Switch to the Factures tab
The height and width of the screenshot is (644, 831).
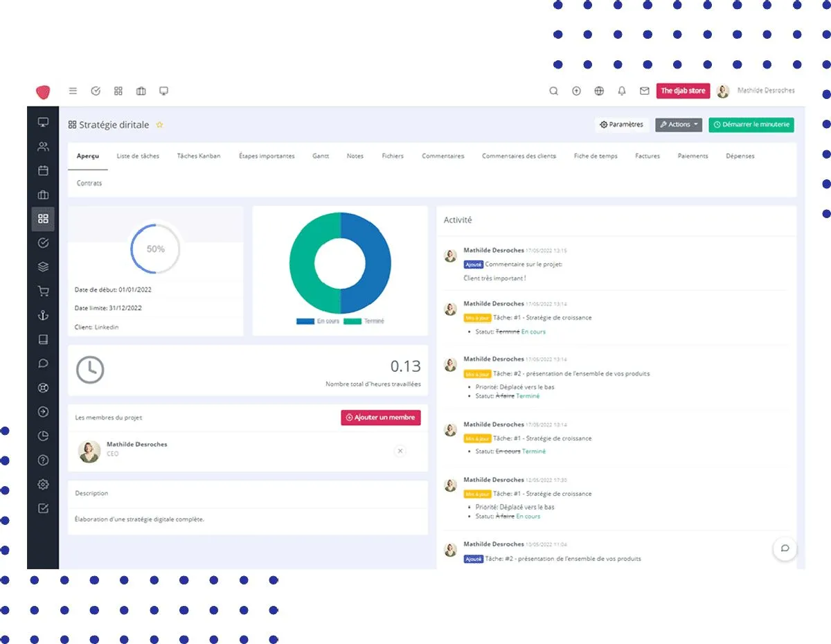[x=647, y=156]
